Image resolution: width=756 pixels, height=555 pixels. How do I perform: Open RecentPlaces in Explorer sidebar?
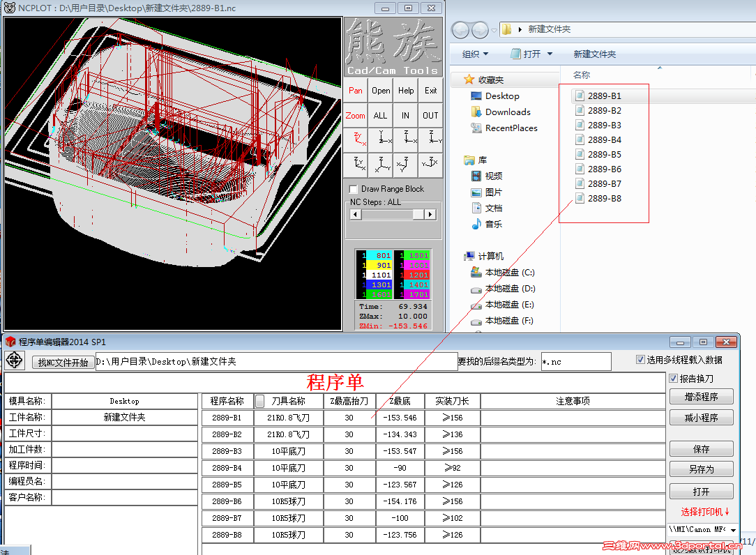(x=511, y=128)
